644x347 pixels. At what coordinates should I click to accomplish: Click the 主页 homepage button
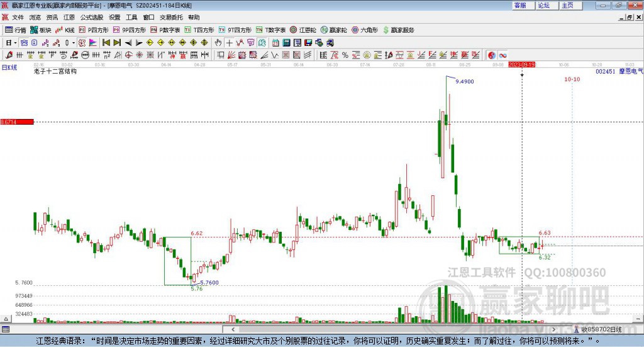(570, 5)
